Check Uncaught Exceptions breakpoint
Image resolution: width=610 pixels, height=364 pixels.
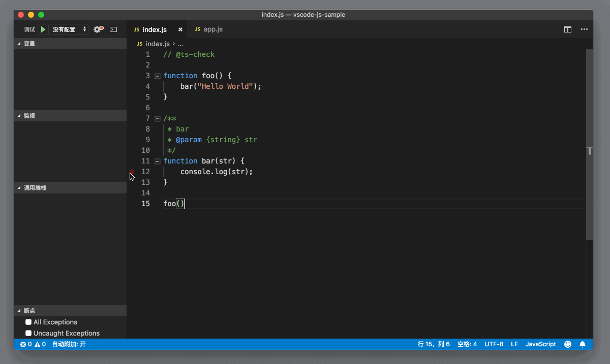28,333
